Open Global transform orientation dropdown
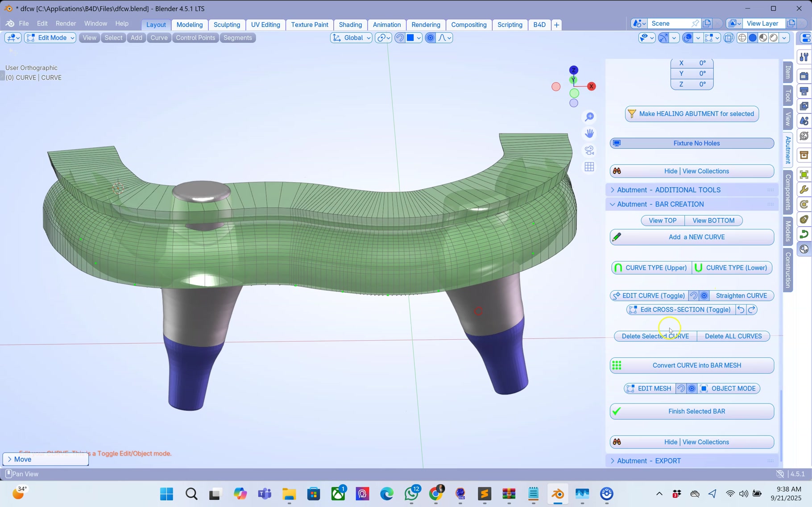812x507 pixels. (351, 38)
